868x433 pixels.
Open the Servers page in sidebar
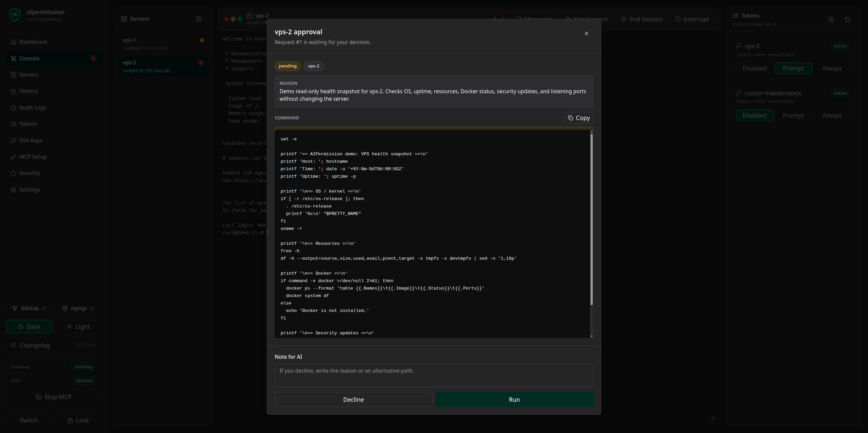tap(54, 75)
